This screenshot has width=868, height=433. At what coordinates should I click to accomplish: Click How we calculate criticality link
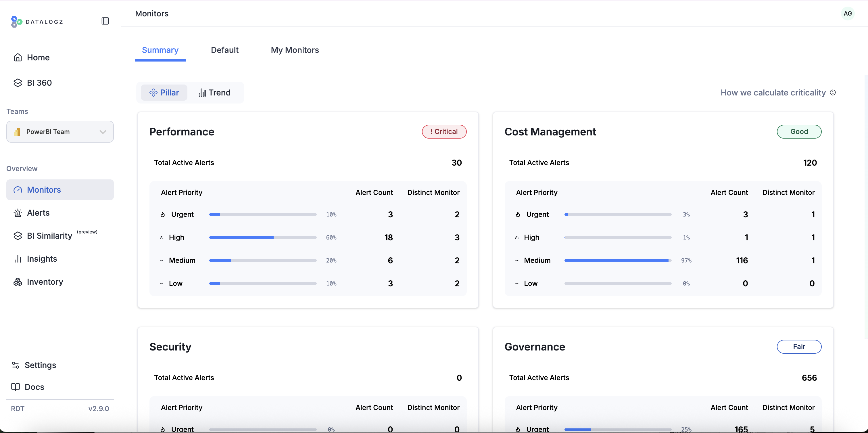click(773, 93)
